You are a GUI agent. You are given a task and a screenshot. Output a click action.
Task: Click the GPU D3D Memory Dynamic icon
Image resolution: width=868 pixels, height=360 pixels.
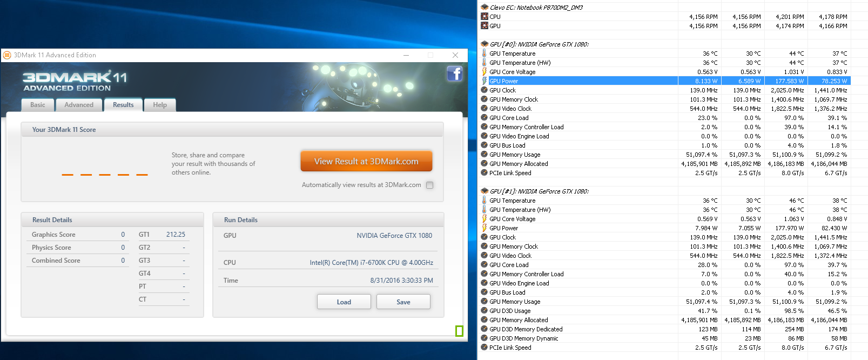tap(485, 338)
